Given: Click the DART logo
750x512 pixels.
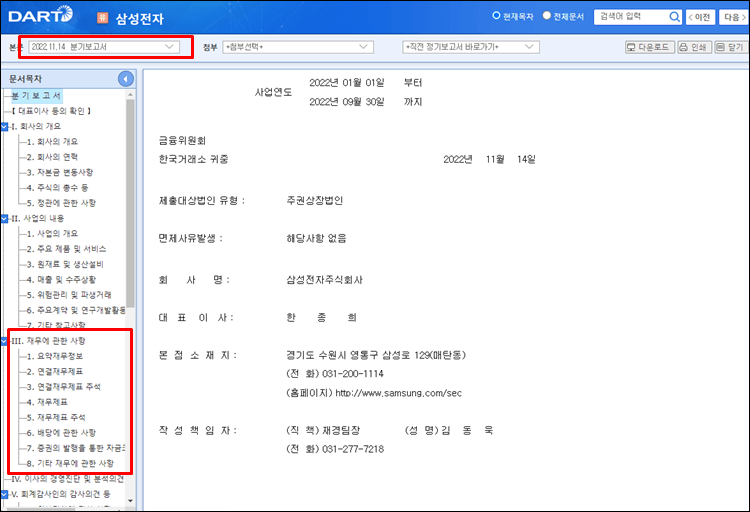Looking at the screenshot, I should [x=41, y=15].
